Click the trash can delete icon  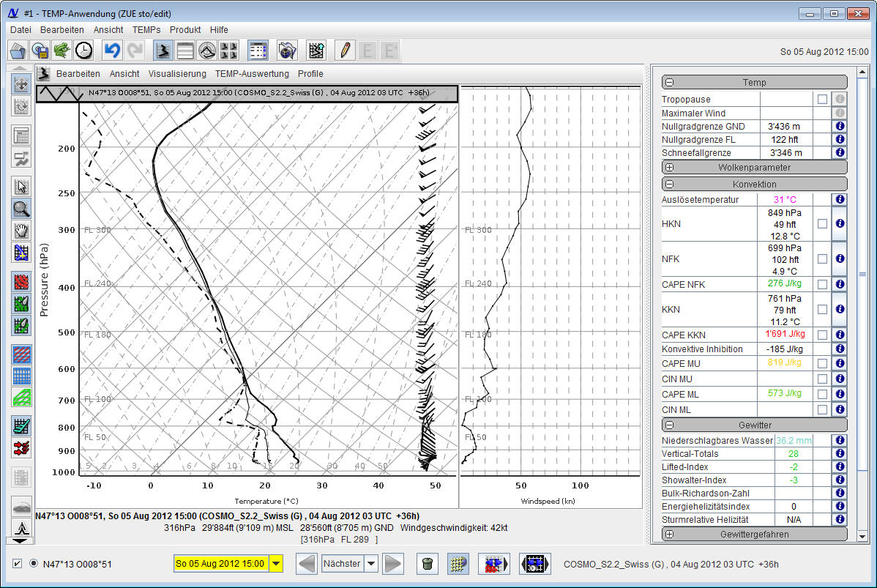tap(428, 564)
